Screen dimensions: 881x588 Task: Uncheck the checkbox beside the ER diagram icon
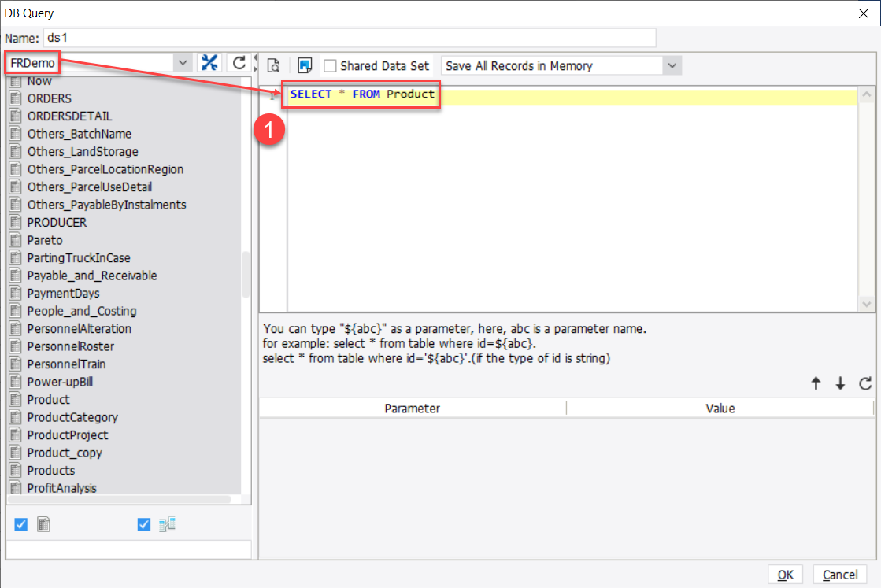(143, 523)
